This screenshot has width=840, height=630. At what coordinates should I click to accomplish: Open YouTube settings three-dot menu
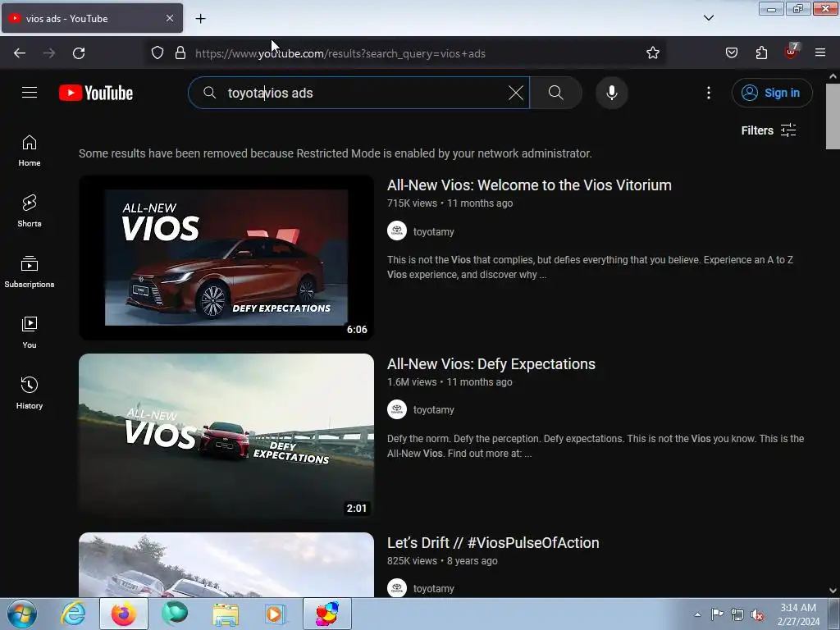pyautogui.click(x=708, y=93)
